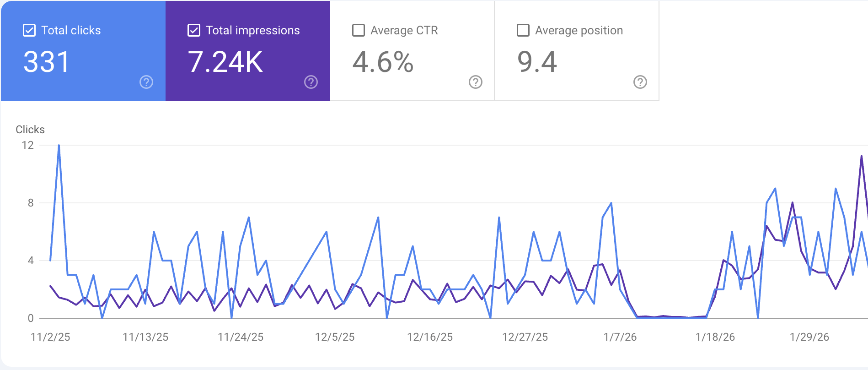Click the help icon on Total clicks card
This screenshot has width=868, height=370.
(146, 82)
